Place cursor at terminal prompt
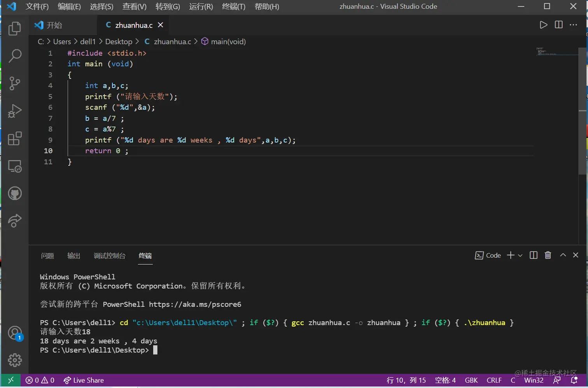Viewport: 588px width, 388px height. coord(155,350)
